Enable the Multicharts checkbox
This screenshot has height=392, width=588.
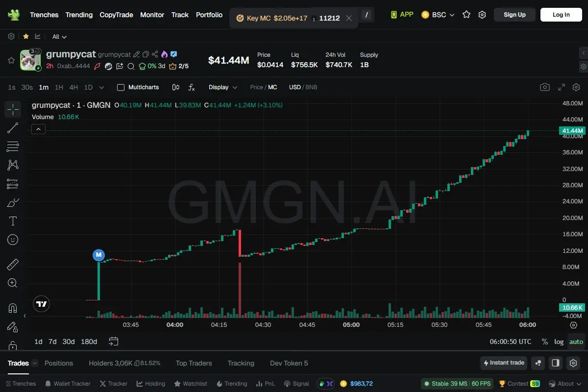121,87
